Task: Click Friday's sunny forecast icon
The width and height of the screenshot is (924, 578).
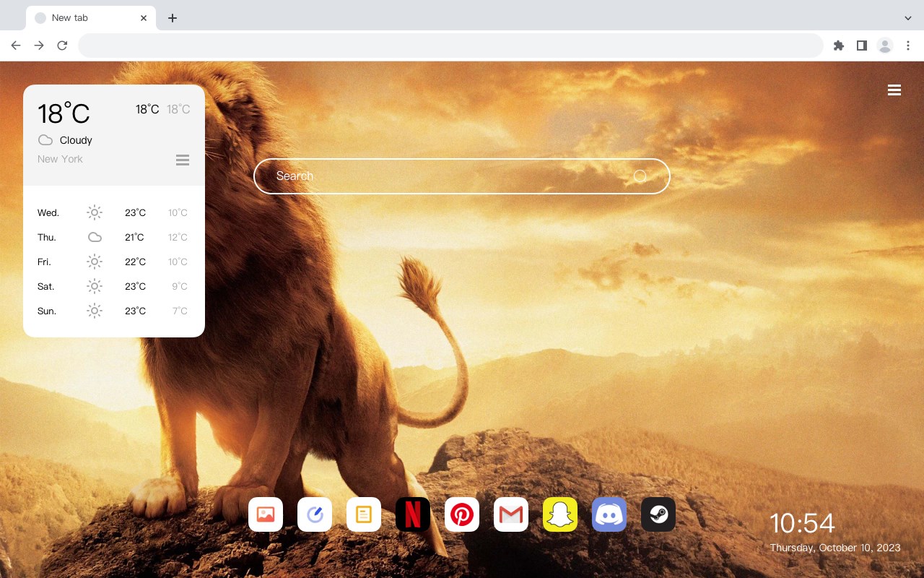Action: (x=95, y=262)
